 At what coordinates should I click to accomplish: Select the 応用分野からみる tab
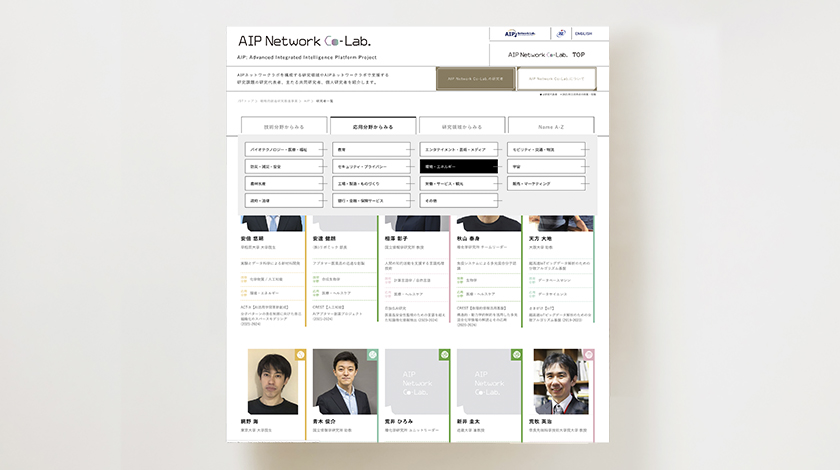coord(373,126)
